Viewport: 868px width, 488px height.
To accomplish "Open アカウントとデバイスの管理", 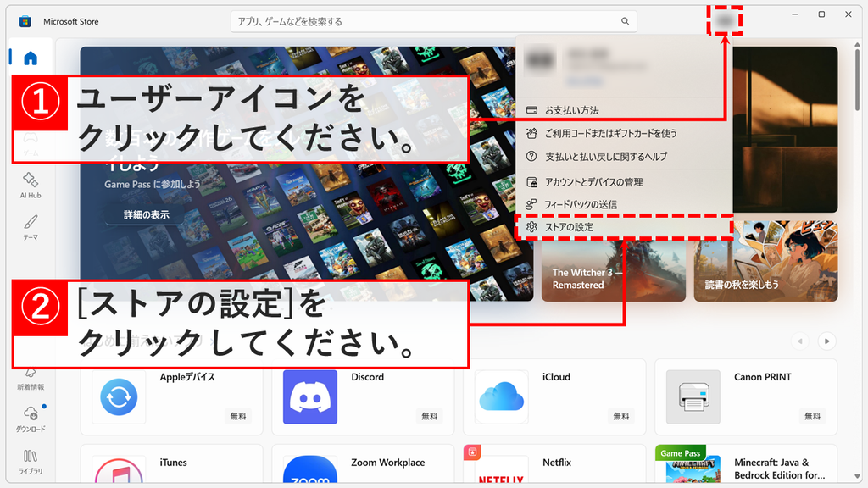I will click(x=624, y=182).
